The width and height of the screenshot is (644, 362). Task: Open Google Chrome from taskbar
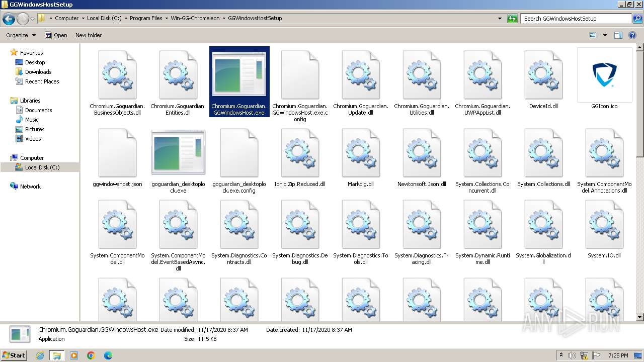(x=91, y=355)
